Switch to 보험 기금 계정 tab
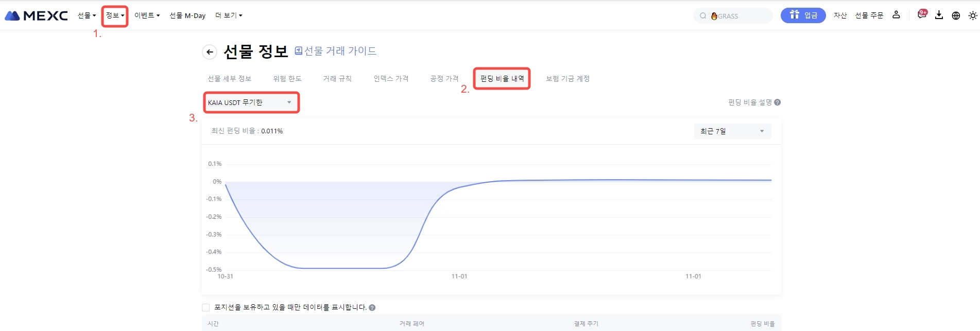 coord(568,79)
